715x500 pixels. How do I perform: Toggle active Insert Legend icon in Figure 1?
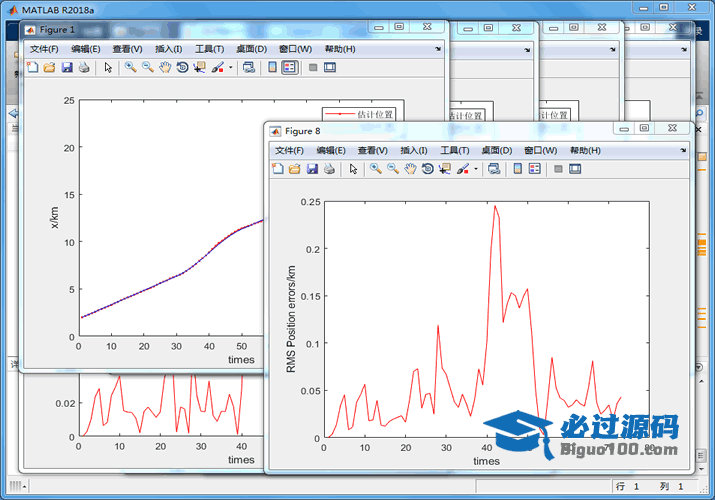pyautogui.click(x=289, y=67)
